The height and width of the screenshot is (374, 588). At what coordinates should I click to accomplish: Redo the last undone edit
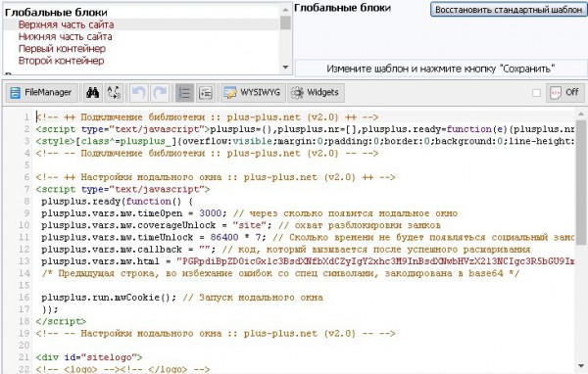[160, 93]
